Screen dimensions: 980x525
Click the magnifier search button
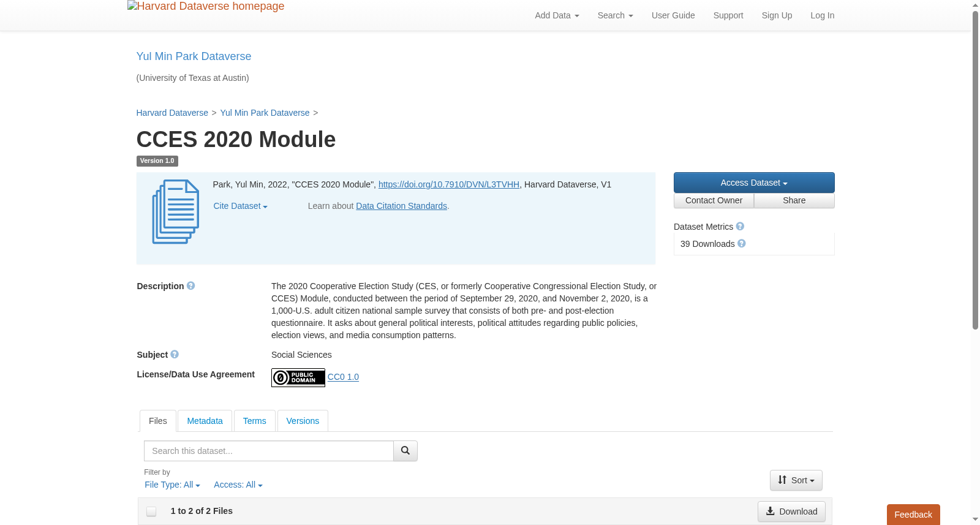pyautogui.click(x=405, y=451)
